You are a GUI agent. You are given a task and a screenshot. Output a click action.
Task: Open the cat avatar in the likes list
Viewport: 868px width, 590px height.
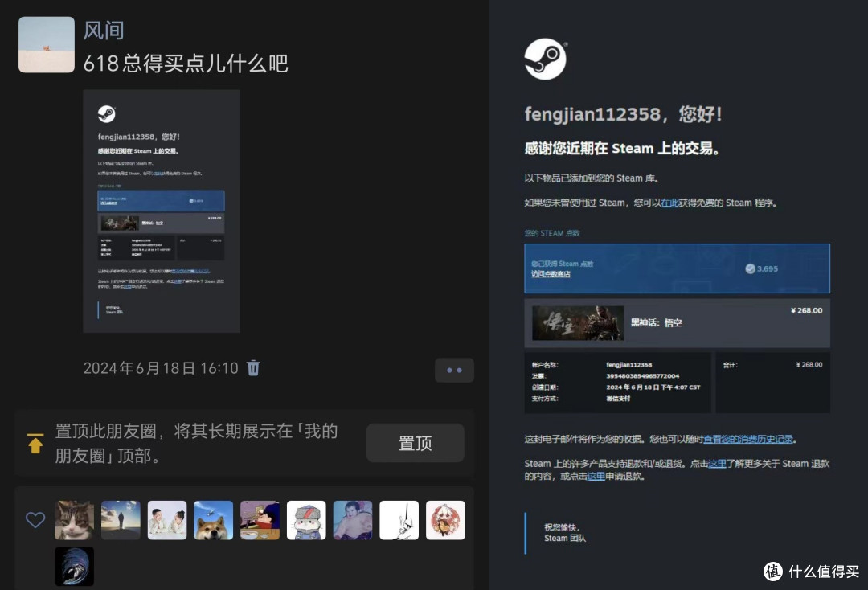74,520
